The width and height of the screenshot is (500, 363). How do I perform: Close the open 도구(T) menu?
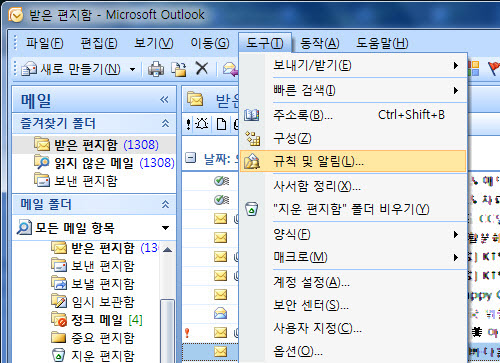(265, 43)
